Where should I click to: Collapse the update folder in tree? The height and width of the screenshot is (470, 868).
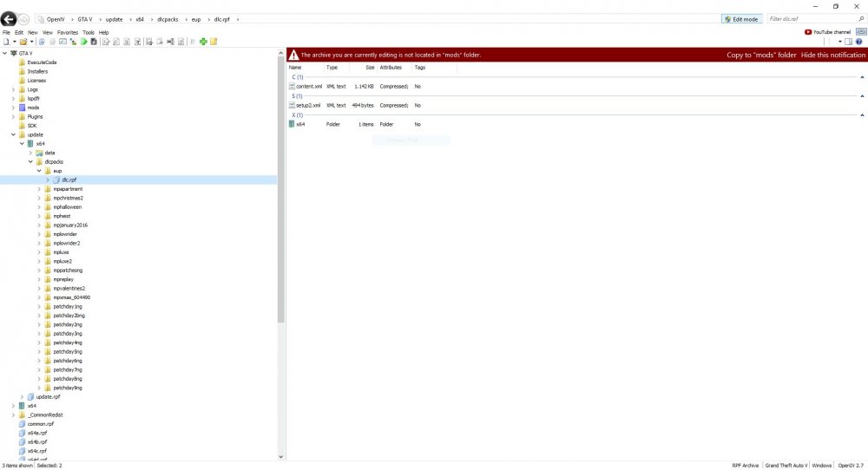tap(13, 134)
